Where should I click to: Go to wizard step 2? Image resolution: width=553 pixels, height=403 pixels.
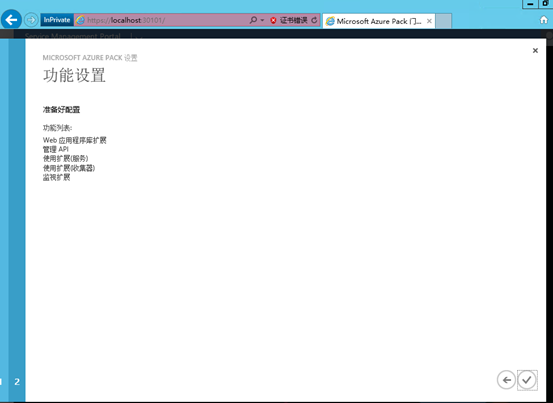17,381
